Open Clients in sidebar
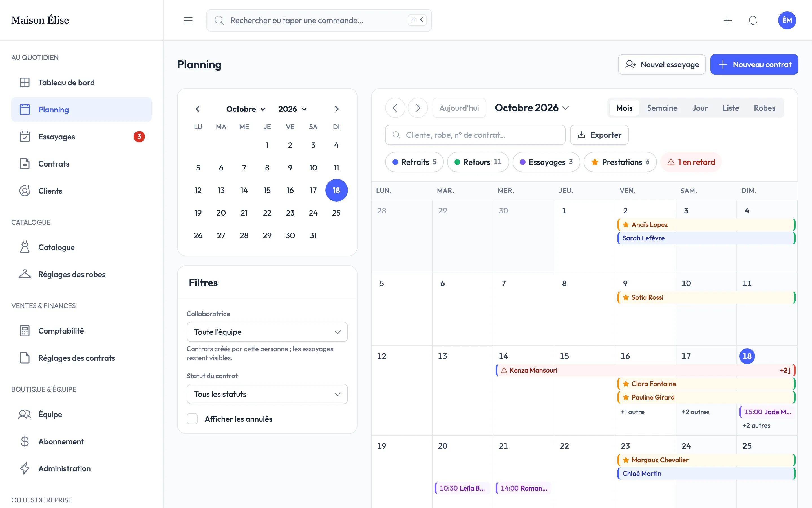The image size is (812, 508). coord(81,191)
